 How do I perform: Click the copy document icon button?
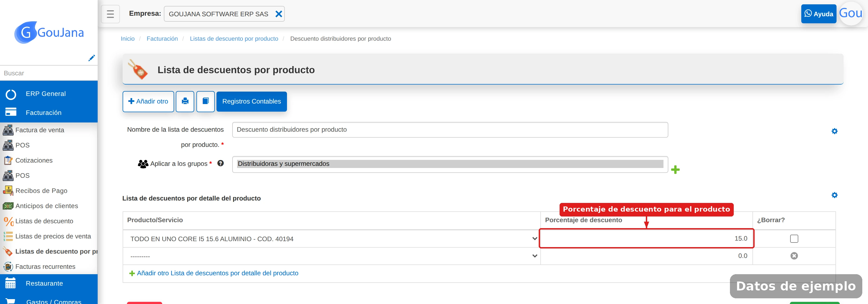point(206,101)
